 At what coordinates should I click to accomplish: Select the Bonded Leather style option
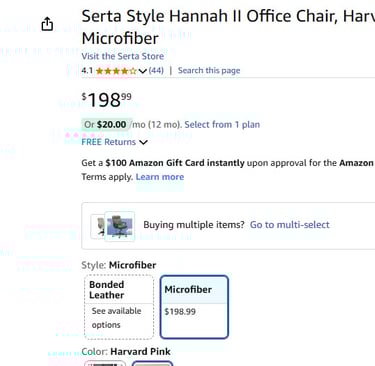click(x=119, y=307)
